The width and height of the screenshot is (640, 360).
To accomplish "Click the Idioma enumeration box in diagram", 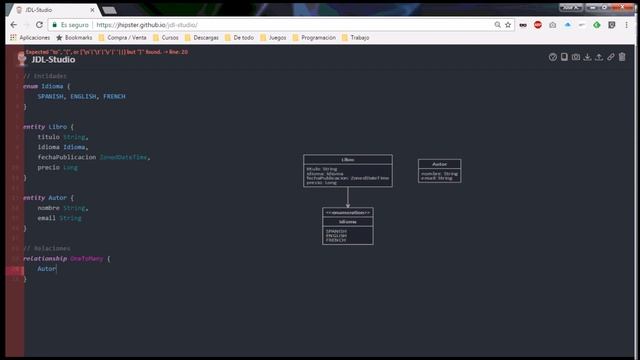I will (x=348, y=226).
